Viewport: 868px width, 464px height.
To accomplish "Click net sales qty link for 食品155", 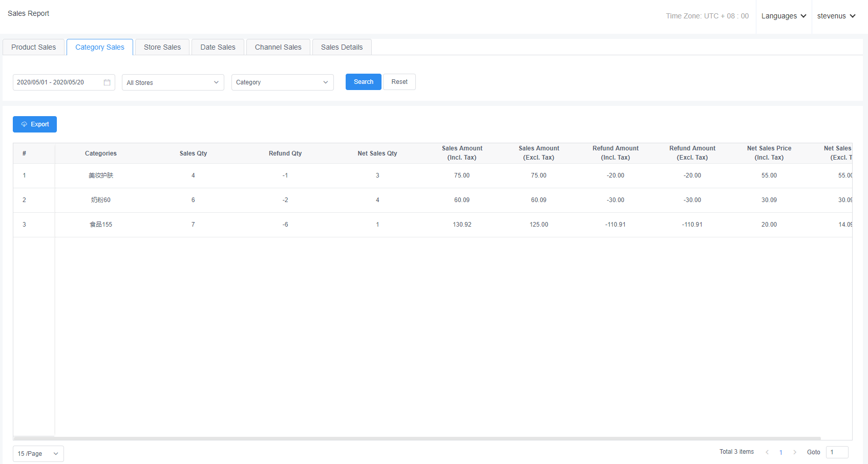I will 377,225.
